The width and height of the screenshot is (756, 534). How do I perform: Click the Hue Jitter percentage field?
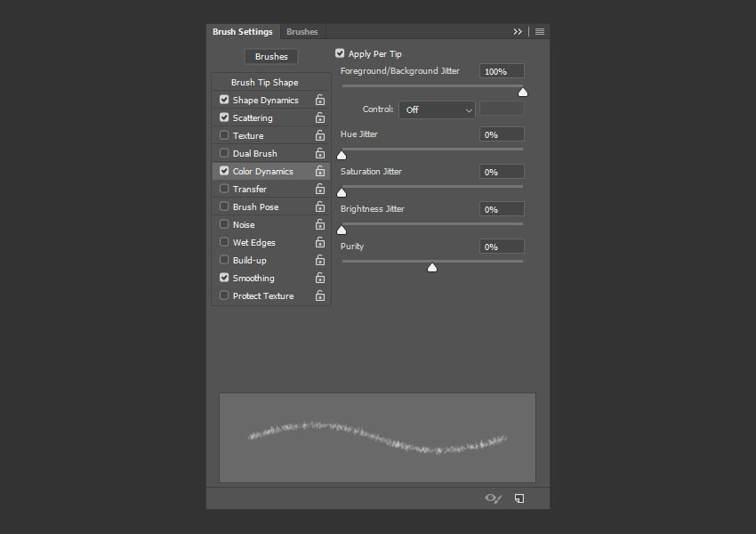pos(502,134)
